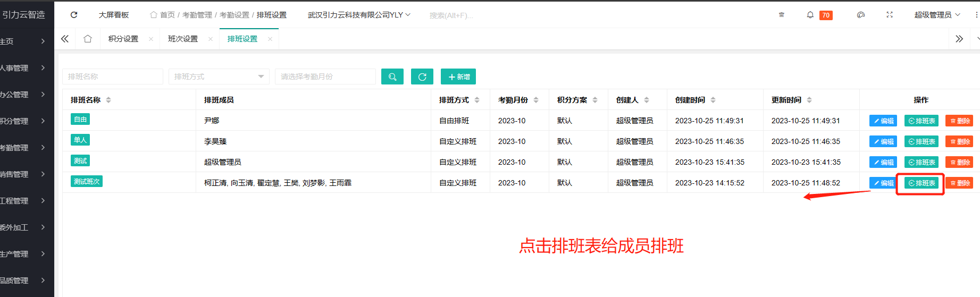Open the 排班方式 dropdown filter

pyautogui.click(x=219, y=77)
